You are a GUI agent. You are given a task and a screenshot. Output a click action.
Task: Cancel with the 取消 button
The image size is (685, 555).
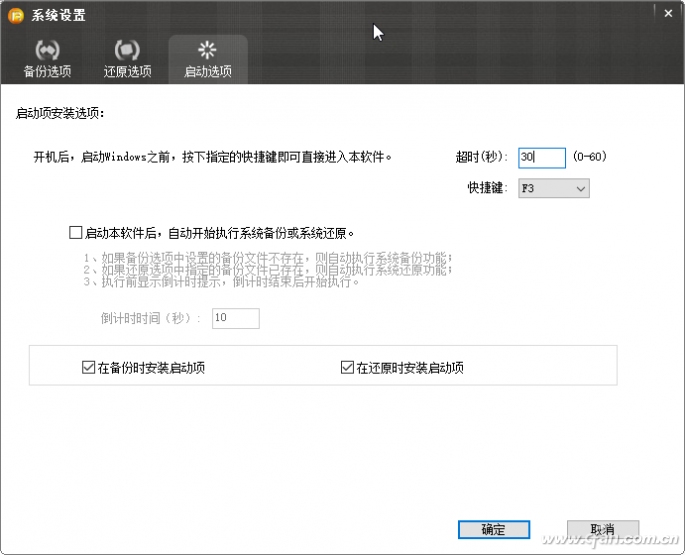[603, 529]
